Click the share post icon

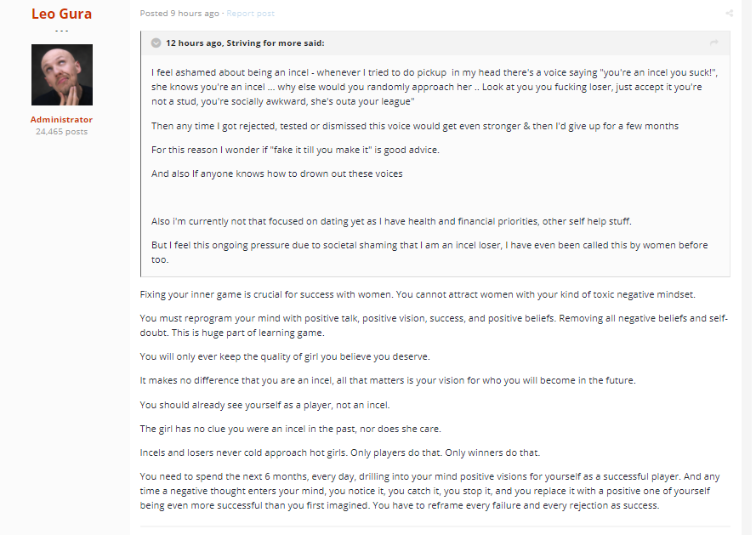729,14
